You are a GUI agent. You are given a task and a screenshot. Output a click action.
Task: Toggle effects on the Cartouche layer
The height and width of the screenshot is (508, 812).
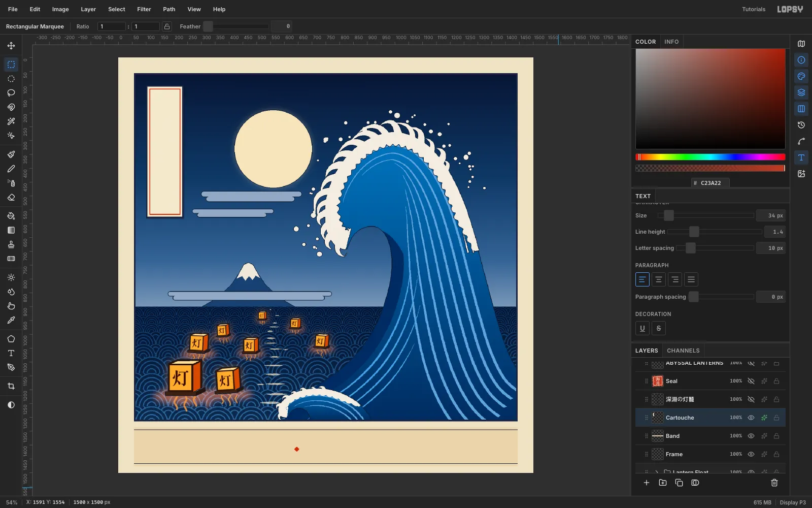pos(764,418)
